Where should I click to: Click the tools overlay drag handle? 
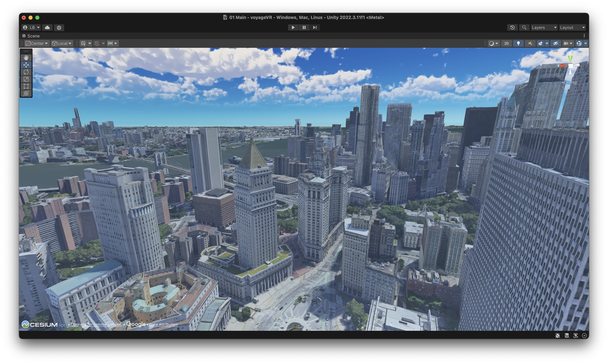coord(26,51)
